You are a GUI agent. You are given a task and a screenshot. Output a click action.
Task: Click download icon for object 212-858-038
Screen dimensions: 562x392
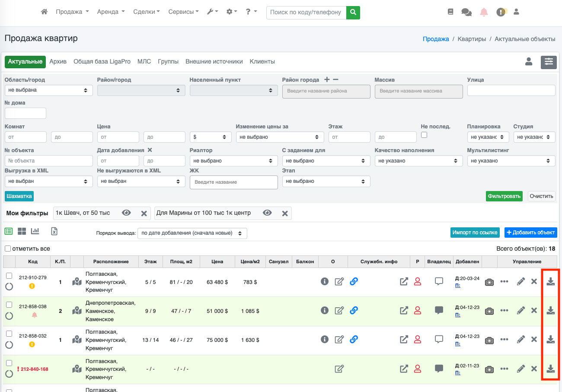[x=550, y=310]
